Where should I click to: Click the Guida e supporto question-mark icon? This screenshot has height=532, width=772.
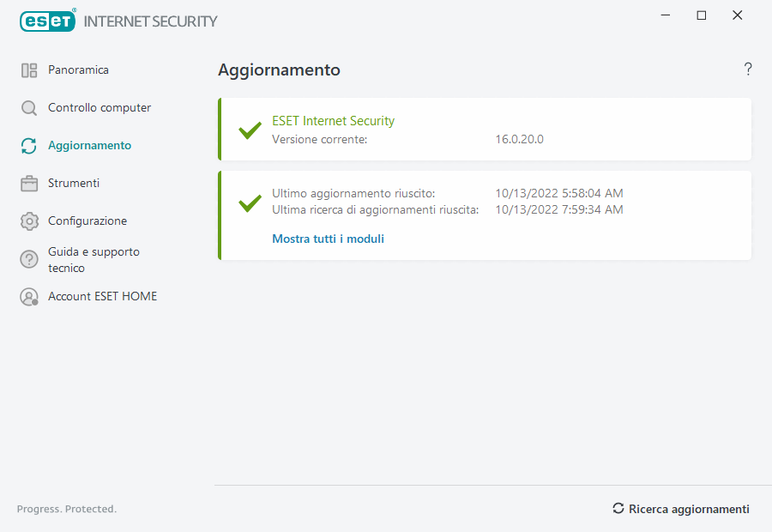pyautogui.click(x=29, y=259)
